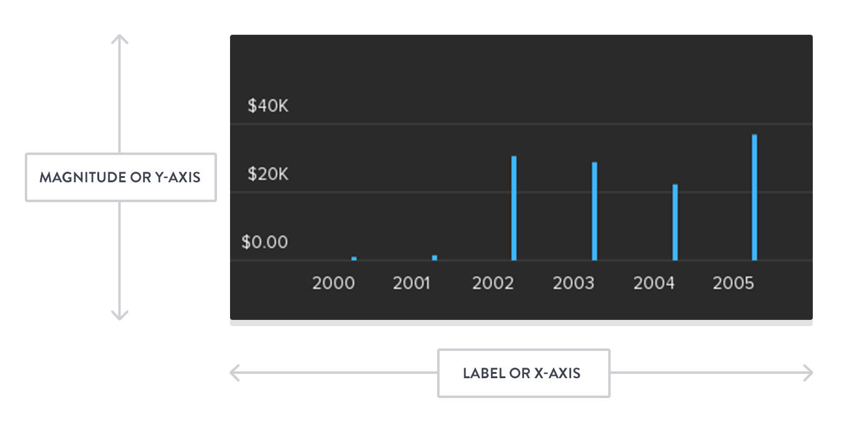This screenshot has width=868, height=434.
Task: Click the small blue bar for 2001
Action: tap(435, 257)
